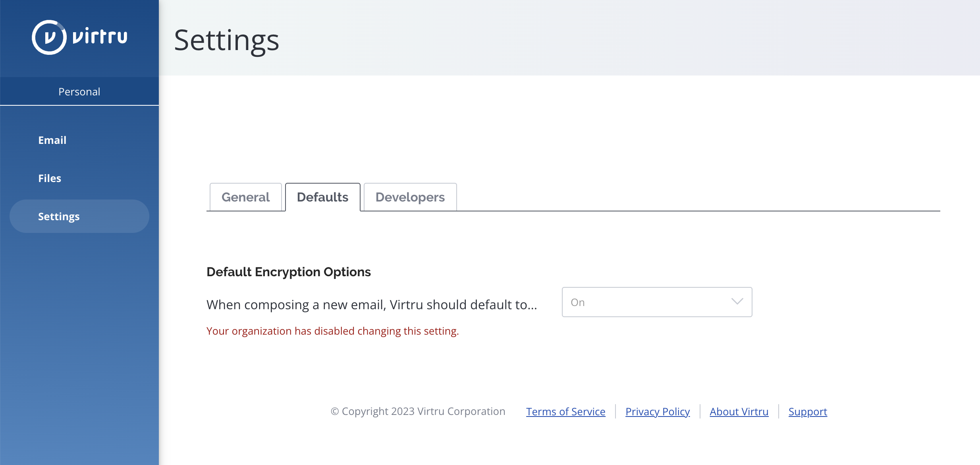Open the default encryption On dropdown
This screenshot has width=980, height=465.
657,302
